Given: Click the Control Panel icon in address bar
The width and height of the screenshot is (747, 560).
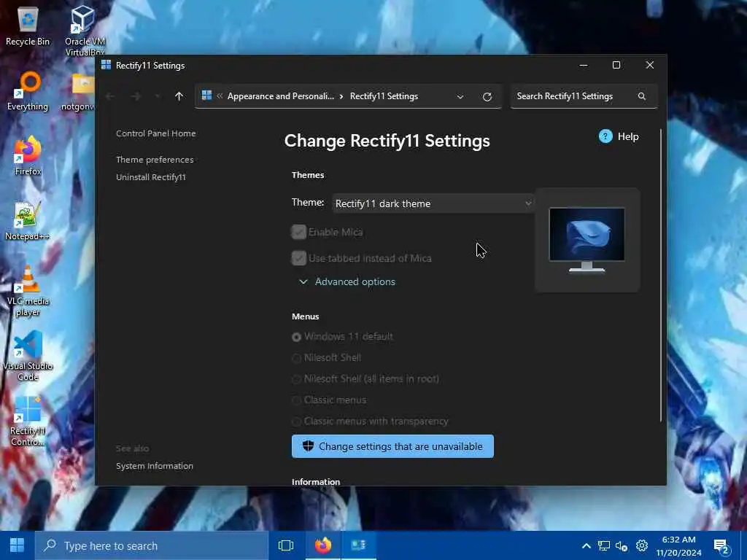Looking at the screenshot, I should click(x=206, y=96).
